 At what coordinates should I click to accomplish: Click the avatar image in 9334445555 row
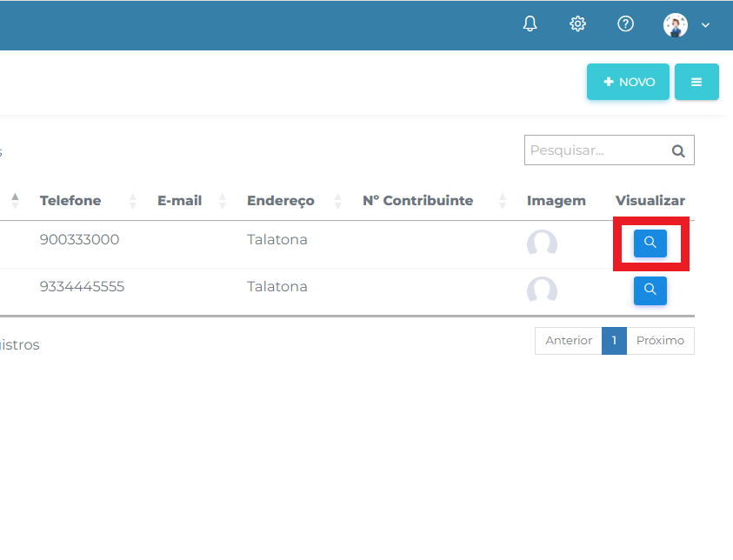pos(542,290)
